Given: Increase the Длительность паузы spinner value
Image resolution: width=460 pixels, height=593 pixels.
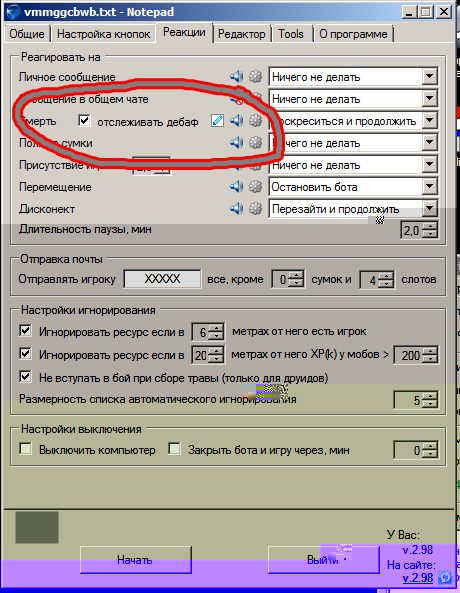Looking at the screenshot, I should coord(430,226).
